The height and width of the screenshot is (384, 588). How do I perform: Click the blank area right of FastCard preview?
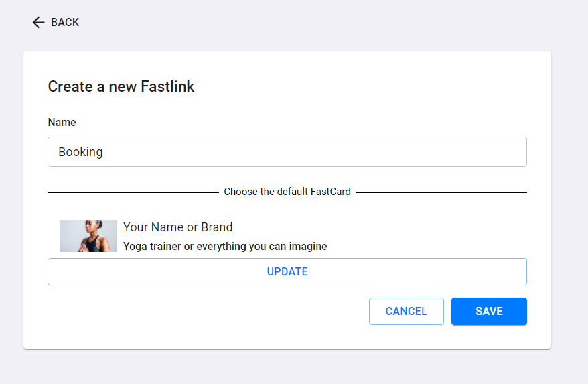[427, 236]
